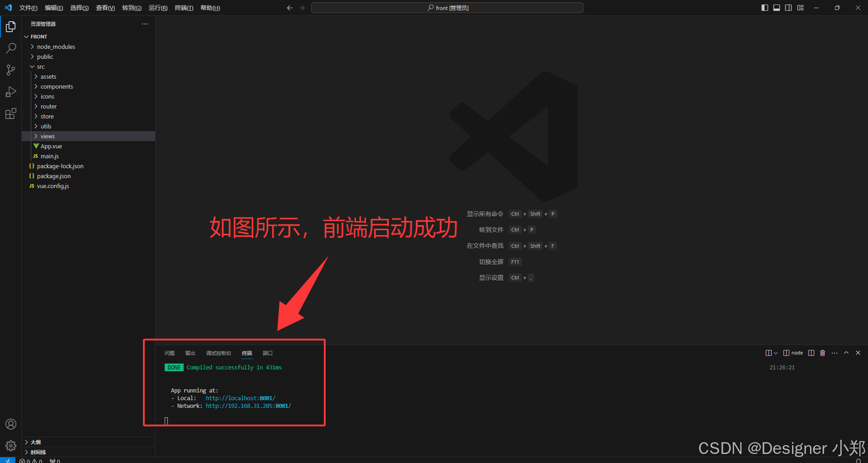Image resolution: width=868 pixels, height=463 pixels.
Task: Open the Extensions view
Action: pyautogui.click(x=10, y=113)
